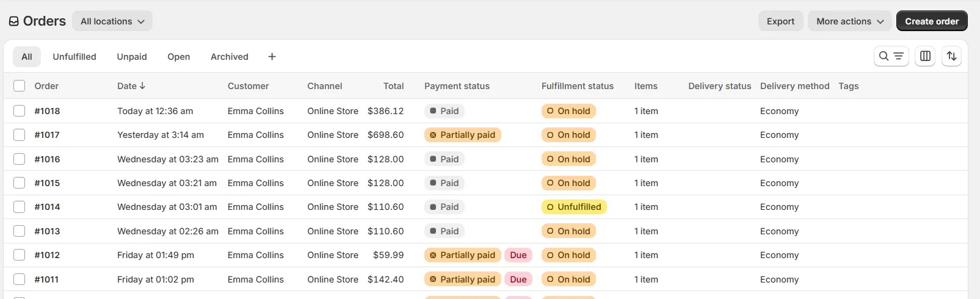Click the $59.99 total
The width and height of the screenshot is (980, 299).
click(388, 255)
